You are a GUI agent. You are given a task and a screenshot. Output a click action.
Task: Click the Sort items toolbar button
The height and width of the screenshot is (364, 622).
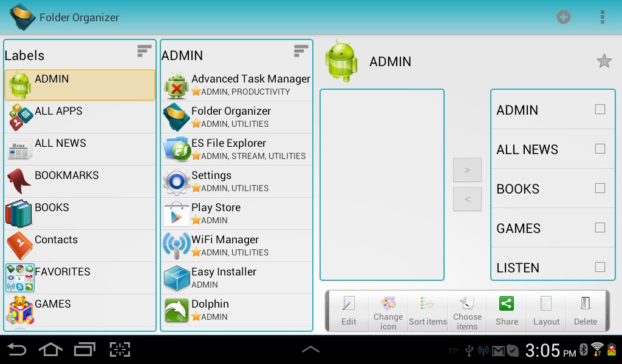coord(428,311)
